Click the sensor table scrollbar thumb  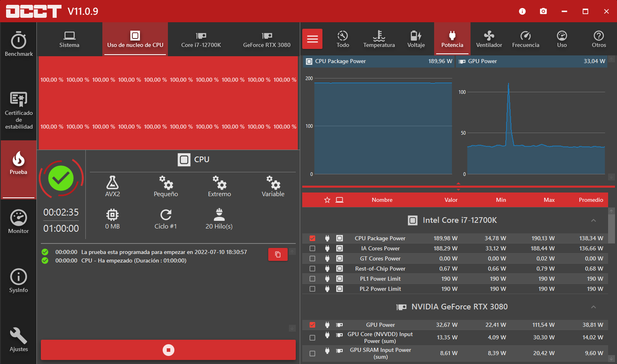(611, 229)
